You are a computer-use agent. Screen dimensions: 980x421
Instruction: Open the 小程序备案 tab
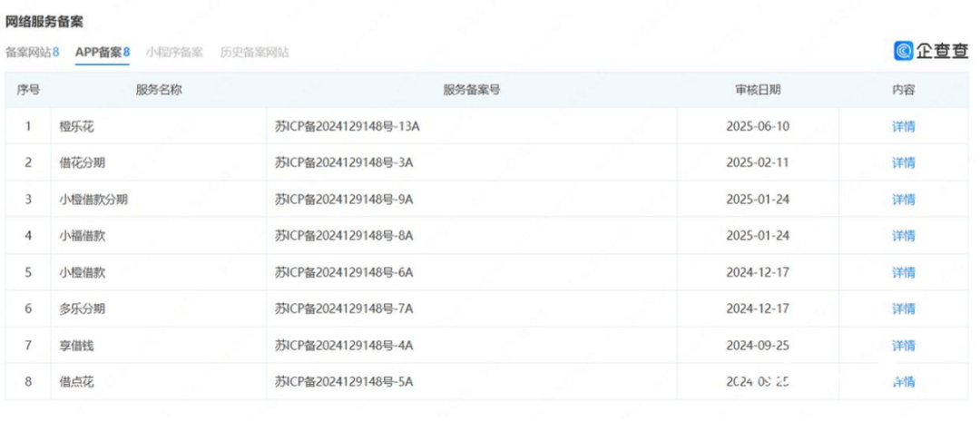tap(174, 53)
